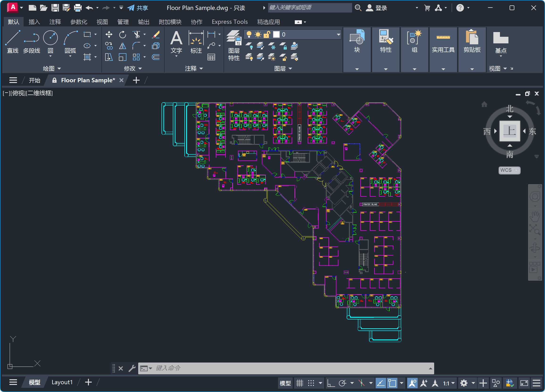Click the Hatch tool icon
Screen dimensions: 545x392
click(87, 57)
